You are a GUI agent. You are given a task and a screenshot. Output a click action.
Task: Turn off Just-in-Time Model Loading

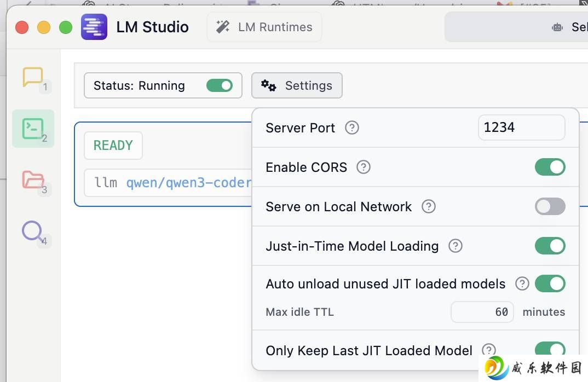[x=550, y=246]
